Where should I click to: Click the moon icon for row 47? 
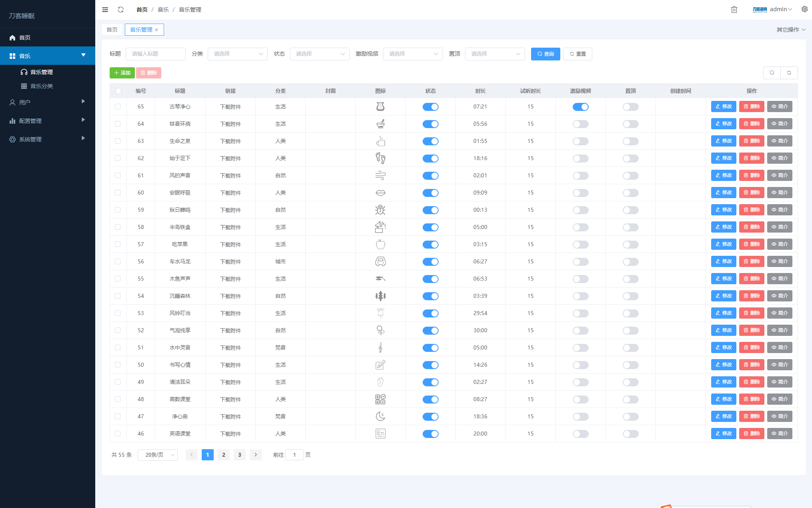pyautogui.click(x=380, y=416)
